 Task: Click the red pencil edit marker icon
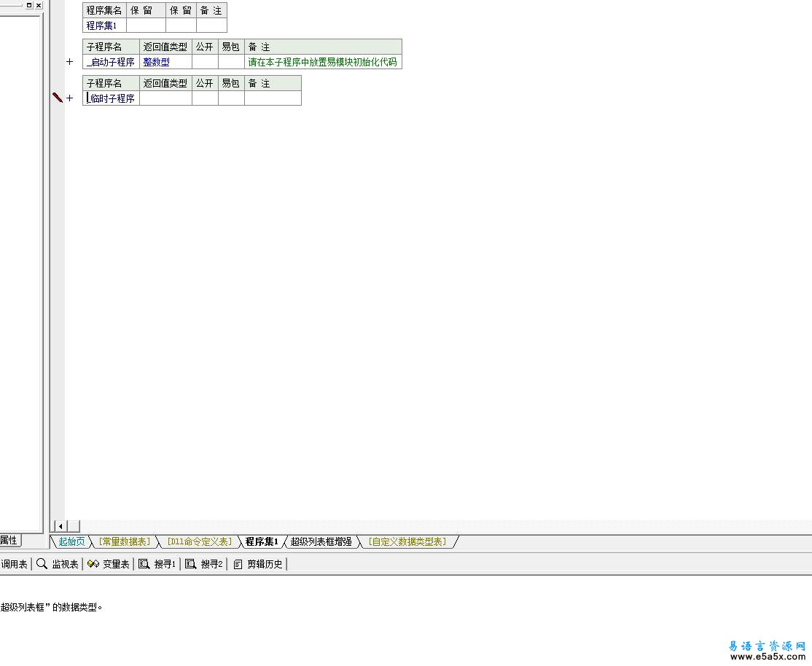point(58,98)
